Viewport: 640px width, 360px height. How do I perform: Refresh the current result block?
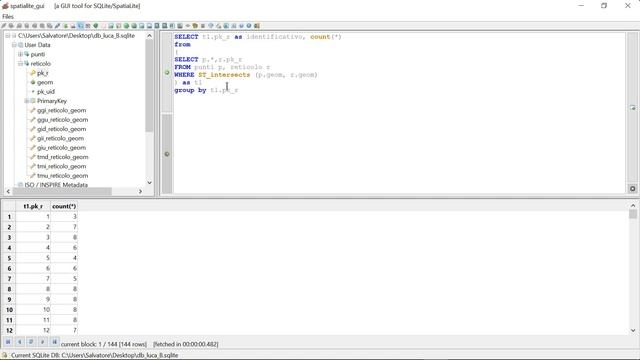click(x=31, y=342)
